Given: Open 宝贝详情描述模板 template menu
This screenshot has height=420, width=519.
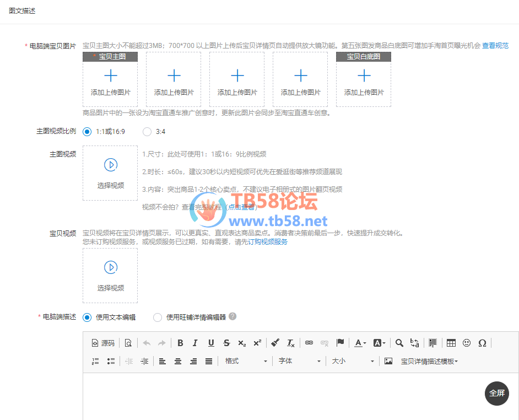Looking at the screenshot, I should pyautogui.click(x=429, y=362).
